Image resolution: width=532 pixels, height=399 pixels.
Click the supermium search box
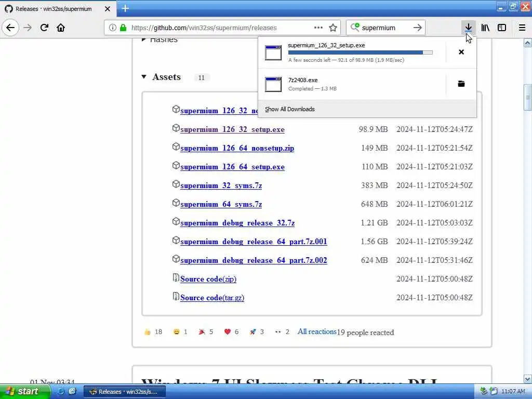click(x=385, y=28)
